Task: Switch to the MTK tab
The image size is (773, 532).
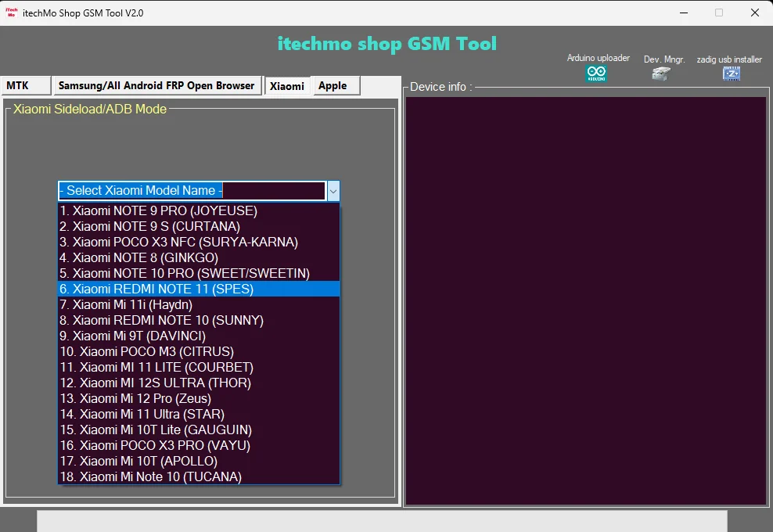Action: pos(26,85)
